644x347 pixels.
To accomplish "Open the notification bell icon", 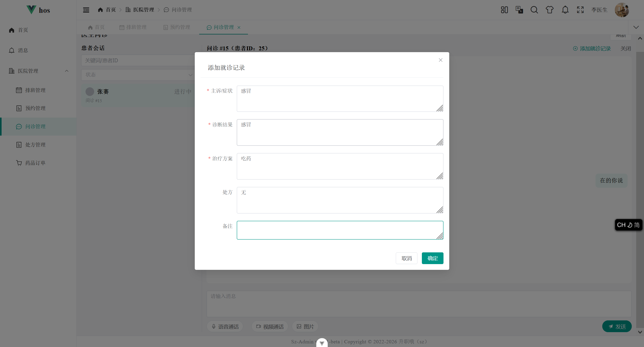I will point(565,10).
